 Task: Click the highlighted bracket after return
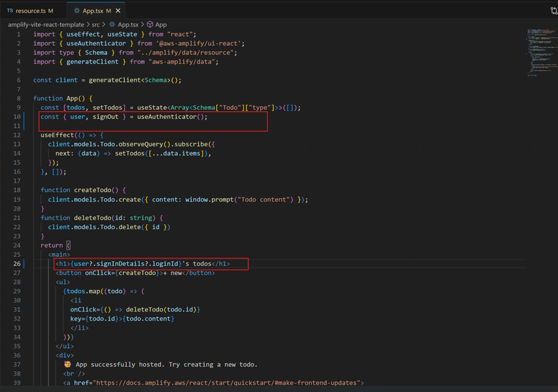coord(68,246)
